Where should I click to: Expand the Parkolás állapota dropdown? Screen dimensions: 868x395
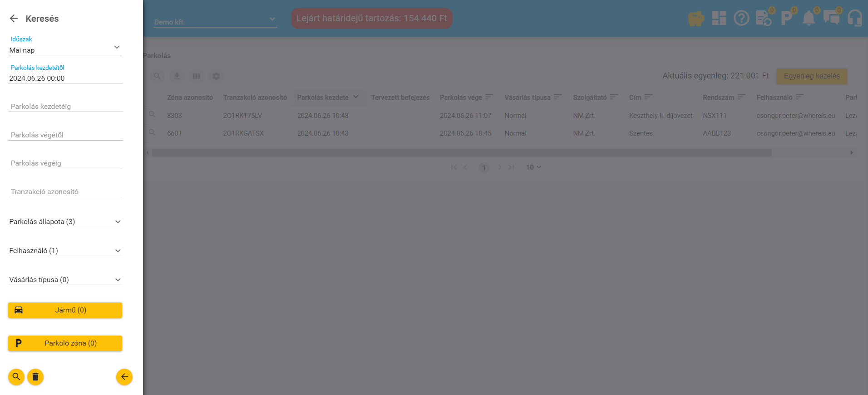coord(65,222)
